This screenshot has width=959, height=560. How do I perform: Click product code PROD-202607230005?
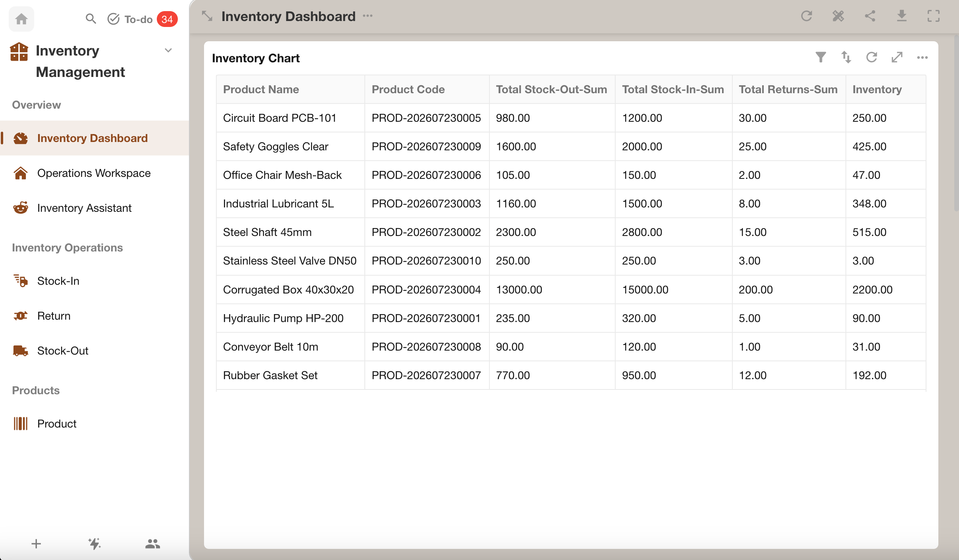click(x=426, y=118)
